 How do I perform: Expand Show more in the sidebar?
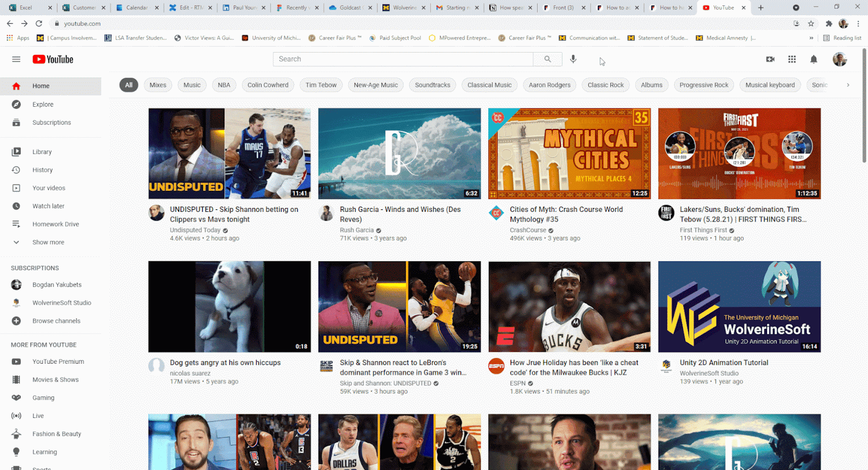[50, 242]
